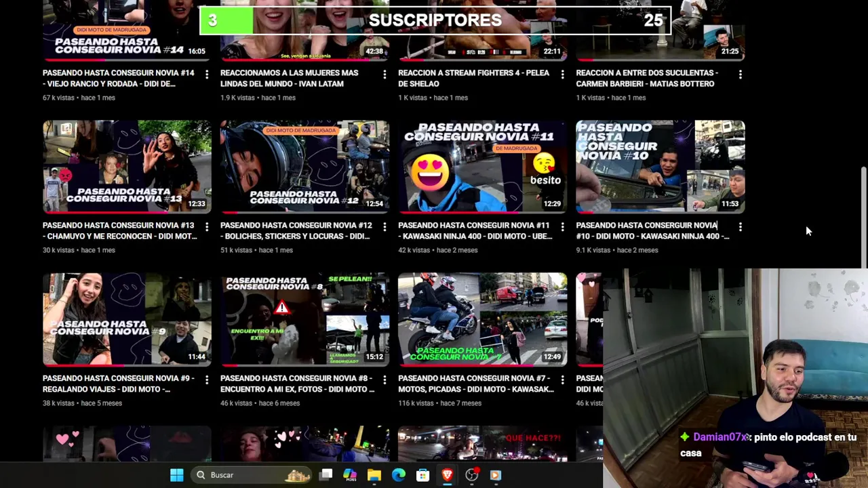Click the Buscar taskbar search box
This screenshot has height=488, width=868.
click(252, 475)
